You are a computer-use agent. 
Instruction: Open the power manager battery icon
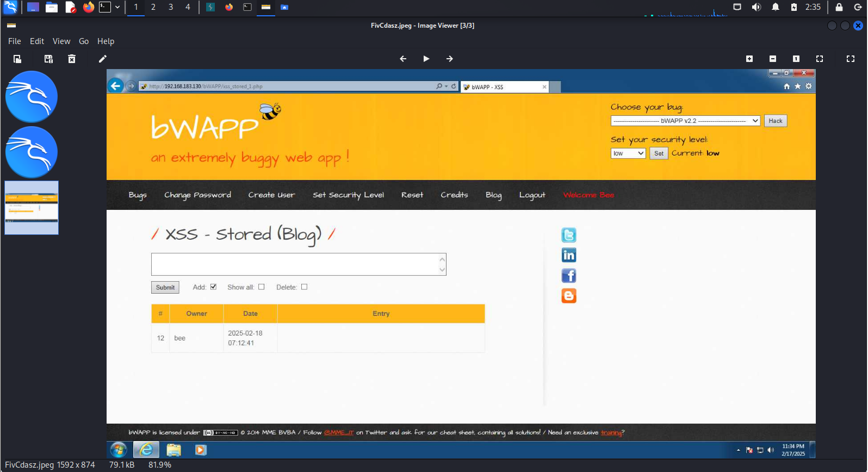point(794,7)
